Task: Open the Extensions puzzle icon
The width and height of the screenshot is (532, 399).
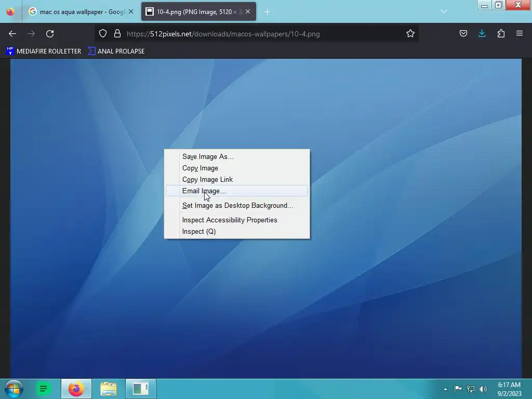Action: click(x=501, y=33)
